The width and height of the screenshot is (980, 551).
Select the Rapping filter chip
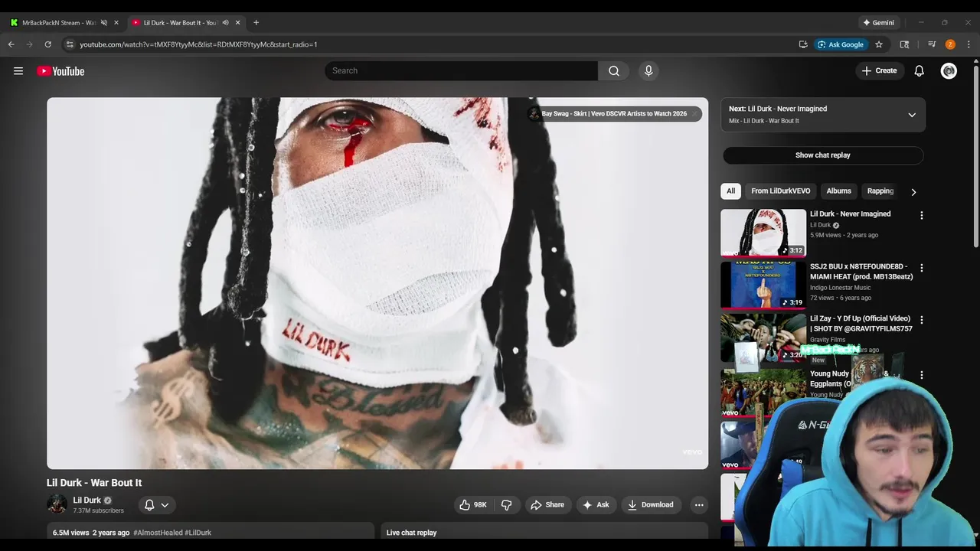pyautogui.click(x=880, y=191)
